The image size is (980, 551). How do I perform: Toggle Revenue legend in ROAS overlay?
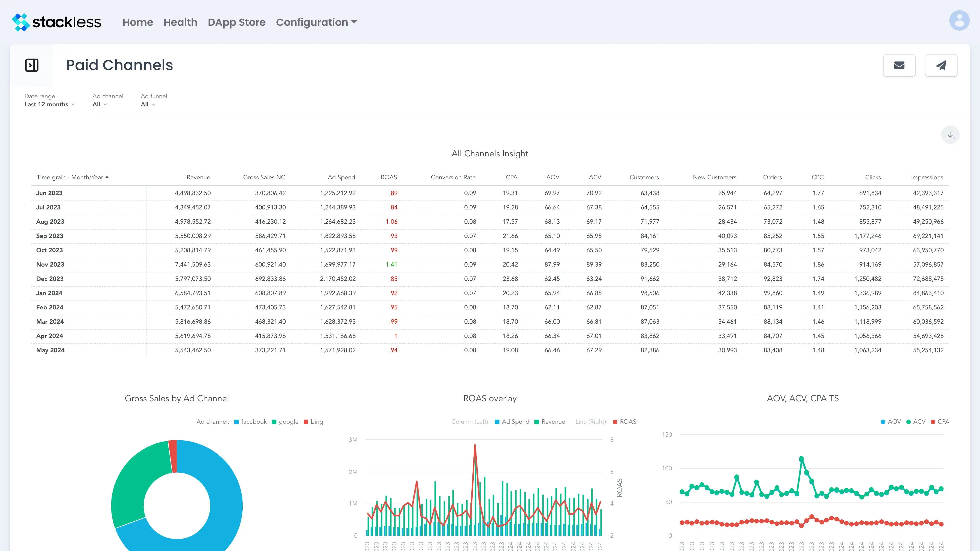550,422
